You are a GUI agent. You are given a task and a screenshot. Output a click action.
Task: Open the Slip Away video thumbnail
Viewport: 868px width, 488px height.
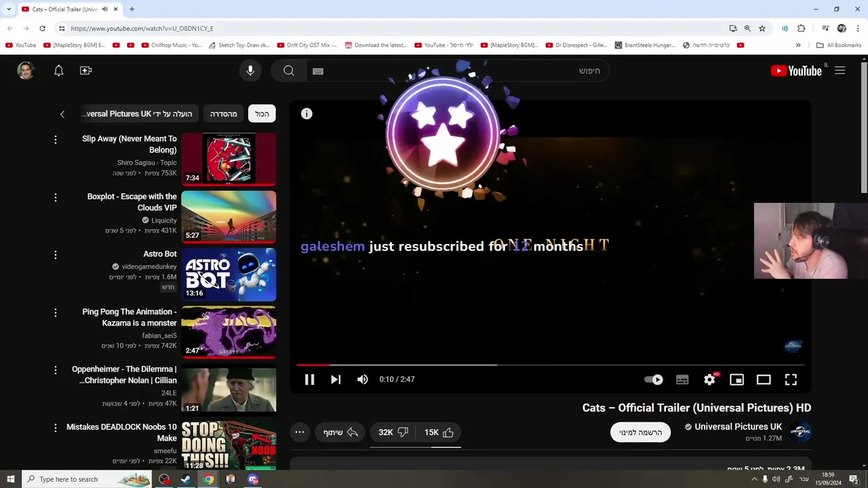[229, 159]
